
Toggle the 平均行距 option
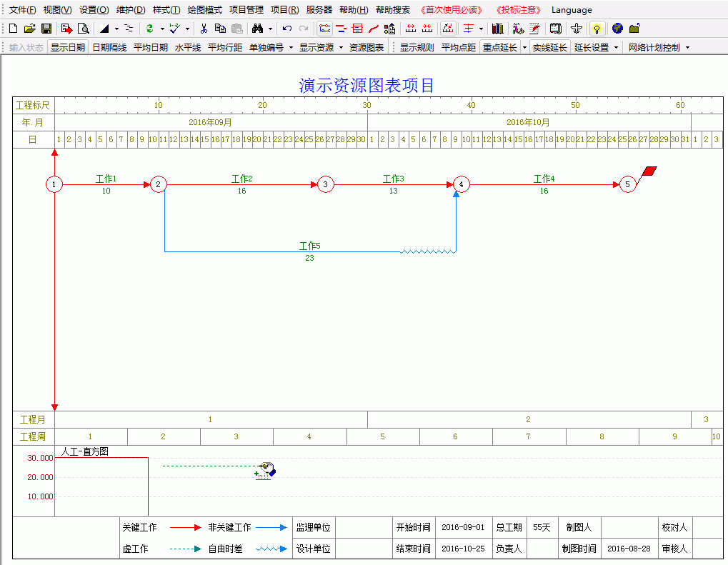[x=225, y=47]
